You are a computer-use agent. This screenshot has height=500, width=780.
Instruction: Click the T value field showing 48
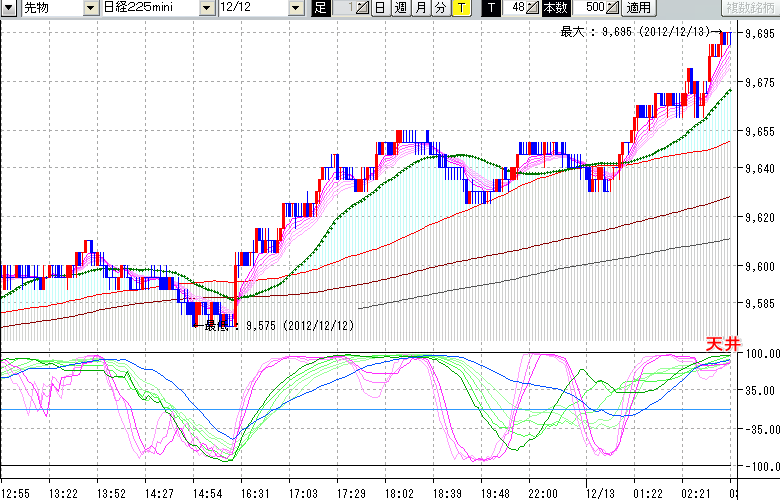(x=516, y=8)
